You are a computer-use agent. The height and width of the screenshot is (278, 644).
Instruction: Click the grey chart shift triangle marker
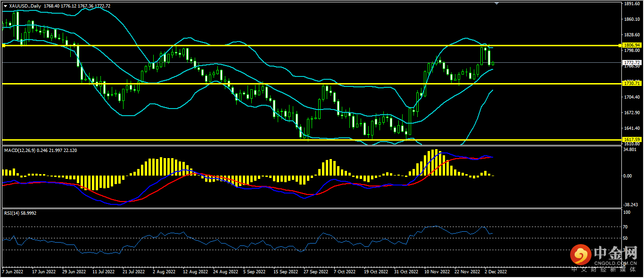tap(496, 3)
